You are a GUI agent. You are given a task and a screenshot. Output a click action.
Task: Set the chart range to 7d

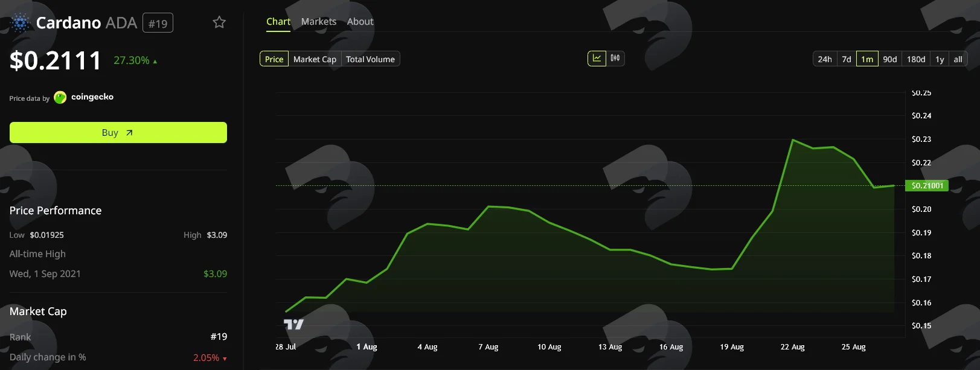(847, 59)
